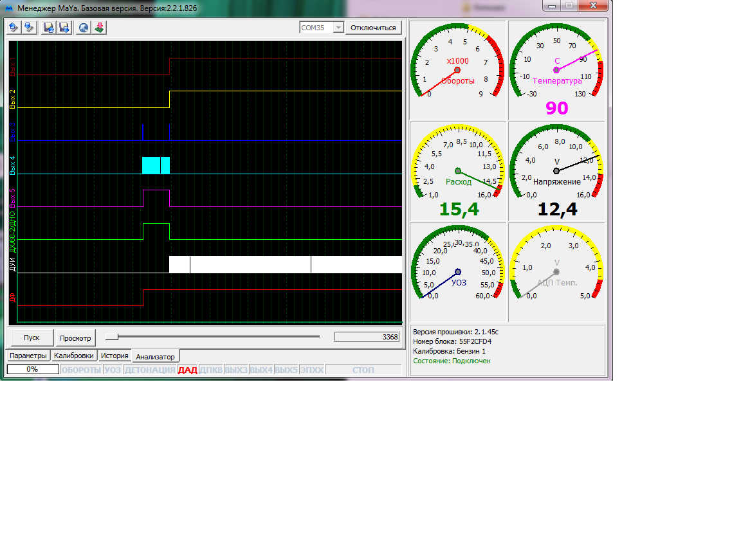741x560 pixels.
Task: Switch to the Параметры tab
Action: 28,356
